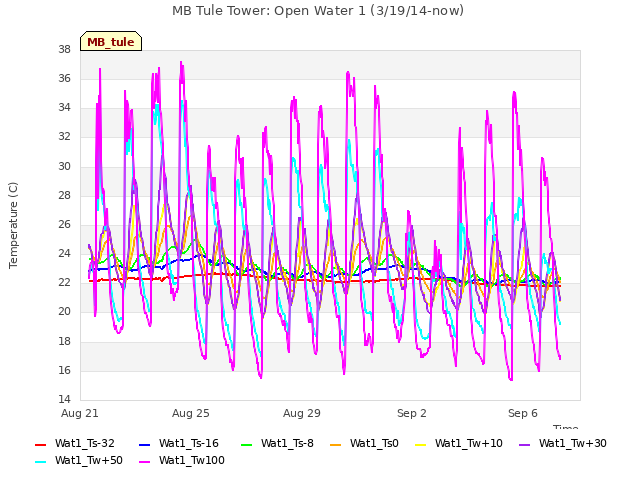Click the 38 y-axis tick label
Image resolution: width=640 pixels, height=480 pixels.
64,49
